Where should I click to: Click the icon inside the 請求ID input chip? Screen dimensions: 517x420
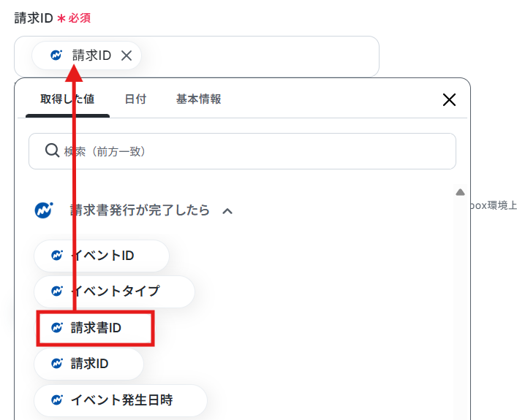[56, 55]
